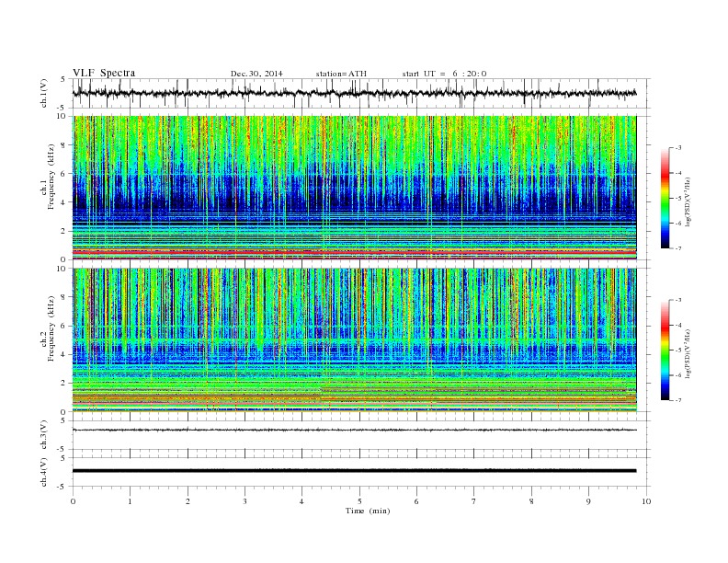Image resolution: width=728 pixels, height=563 pixels.
Task: Click the time axis tick label "3"
Action: pos(245,501)
